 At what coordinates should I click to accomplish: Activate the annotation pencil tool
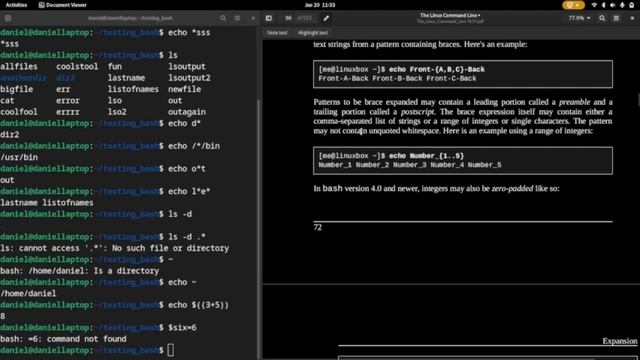tap(326, 18)
